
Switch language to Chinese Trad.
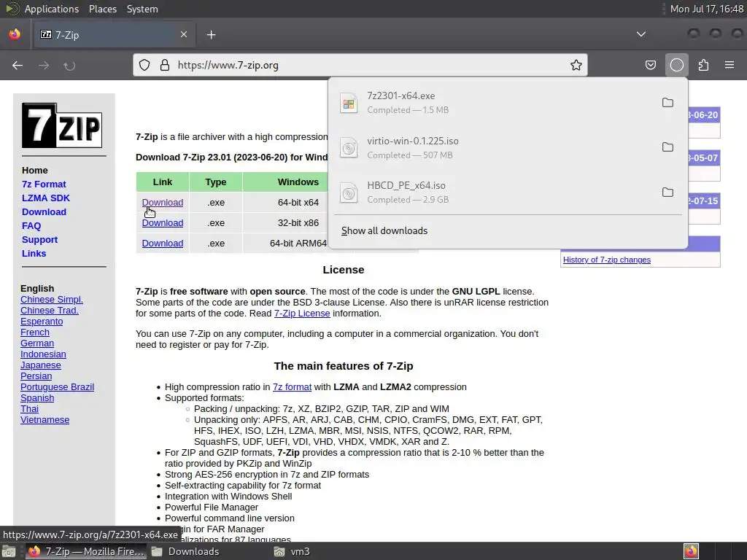(50, 311)
